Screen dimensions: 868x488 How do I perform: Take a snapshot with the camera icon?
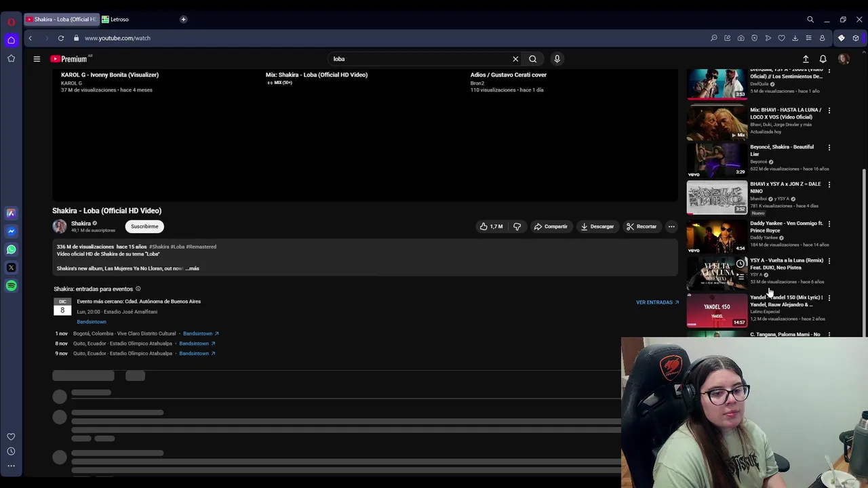pyautogui.click(x=741, y=38)
